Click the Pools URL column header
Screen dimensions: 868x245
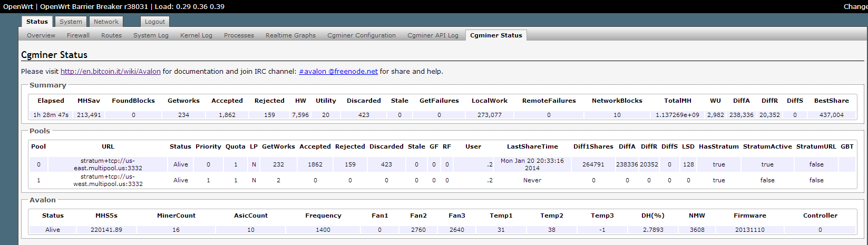[x=108, y=146]
